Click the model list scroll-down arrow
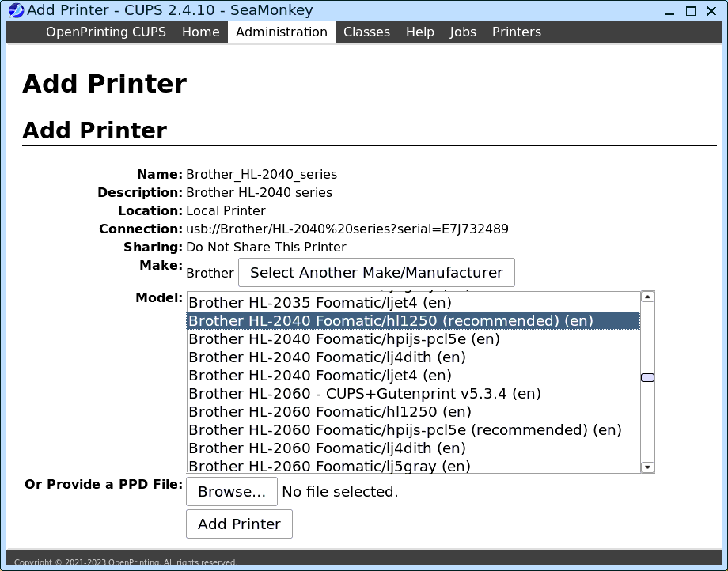The image size is (728, 571). pyautogui.click(x=647, y=467)
